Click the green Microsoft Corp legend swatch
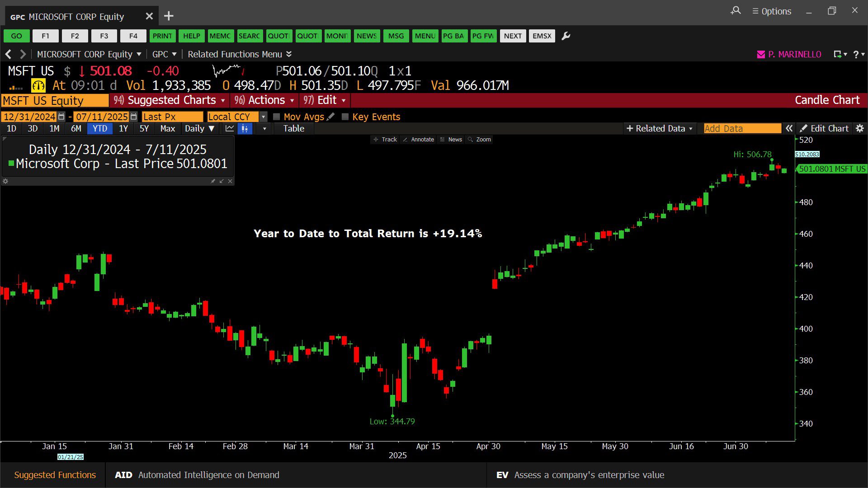Viewport: 868px width, 488px height. (11, 163)
